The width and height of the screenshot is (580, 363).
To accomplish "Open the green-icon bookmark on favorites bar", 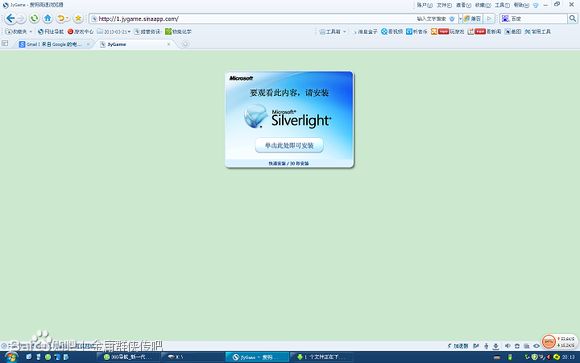I will tap(178, 32).
